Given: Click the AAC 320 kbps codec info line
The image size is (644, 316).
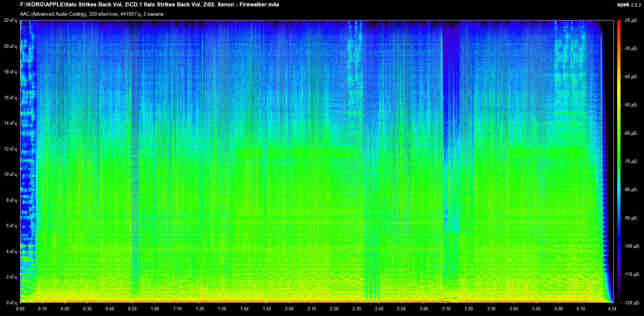Looking at the screenshot, I should 92,14.
